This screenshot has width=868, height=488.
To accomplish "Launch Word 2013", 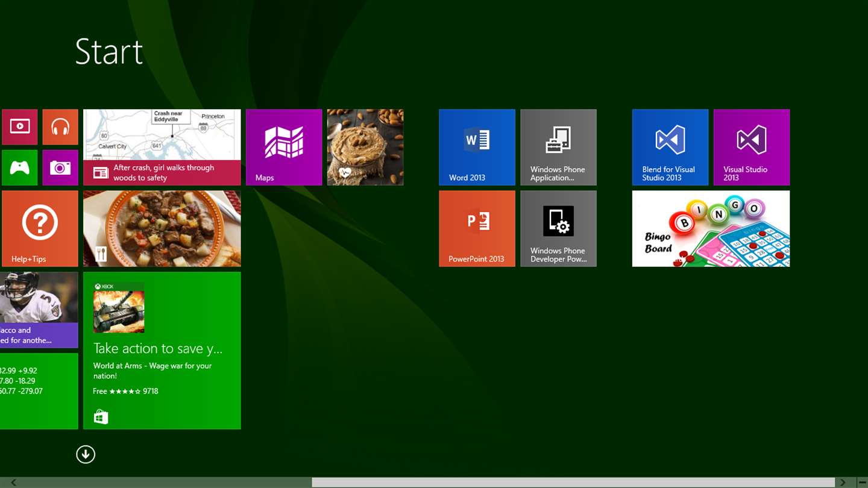I will [477, 147].
